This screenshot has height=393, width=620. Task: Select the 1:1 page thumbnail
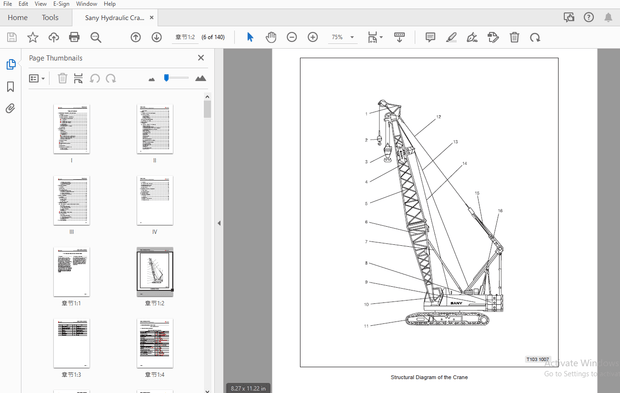point(72,272)
